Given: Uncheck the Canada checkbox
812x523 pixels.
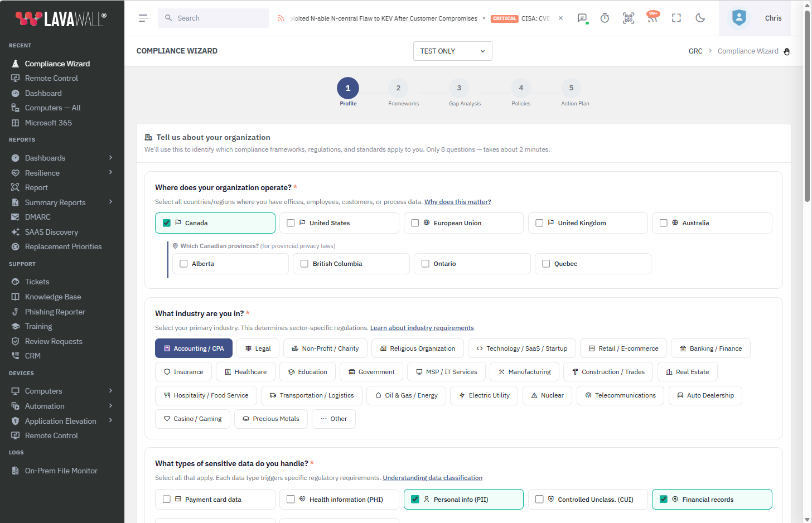Looking at the screenshot, I should pyautogui.click(x=167, y=223).
